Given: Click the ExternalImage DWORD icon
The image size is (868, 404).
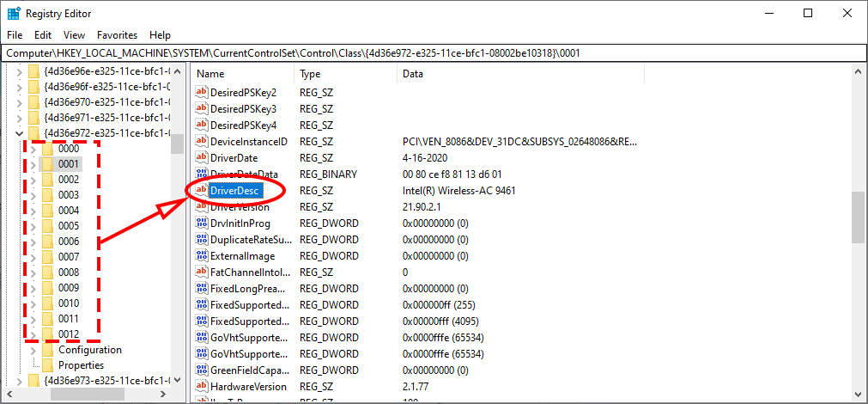Looking at the screenshot, I should click(x=202, y=255).
